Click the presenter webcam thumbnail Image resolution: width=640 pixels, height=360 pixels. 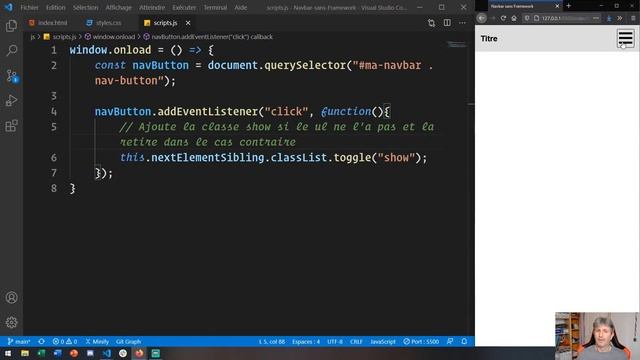[x=597, y=336]
